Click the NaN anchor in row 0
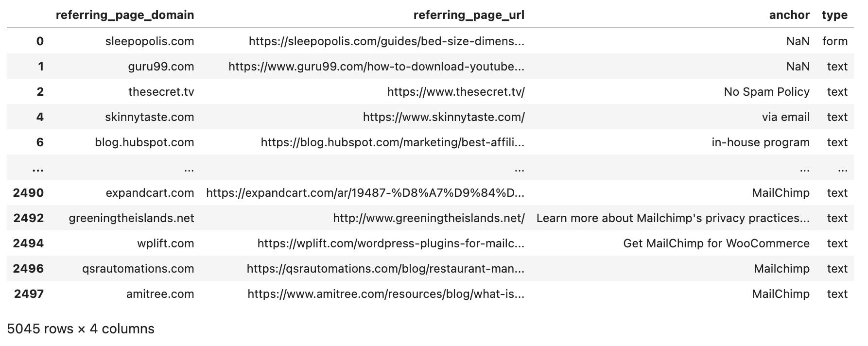This screenshot has height=346, width=868. point(798,41)
